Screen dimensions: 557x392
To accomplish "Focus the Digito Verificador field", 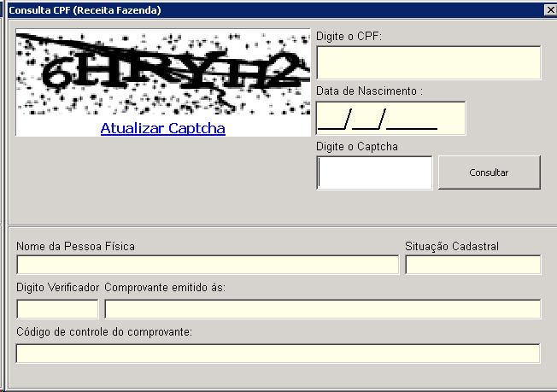I will (x=57, y=309).
